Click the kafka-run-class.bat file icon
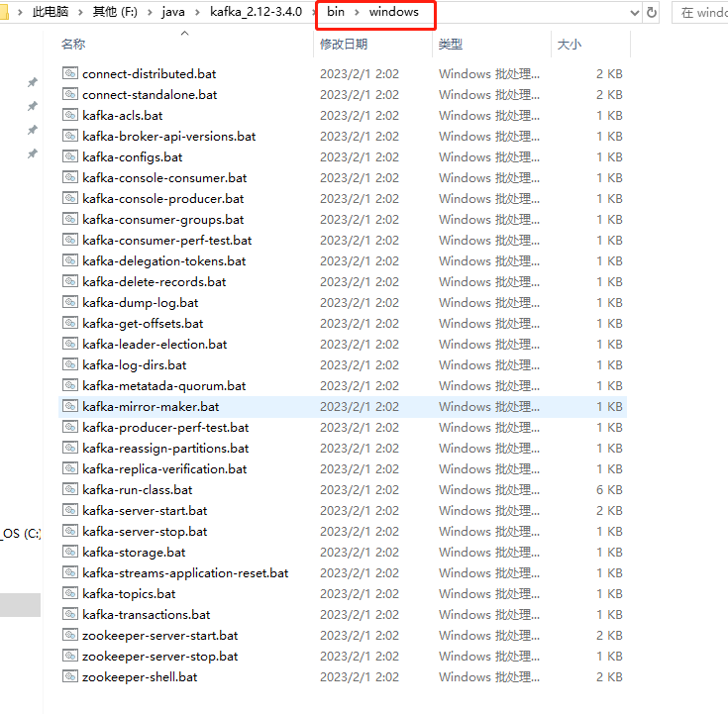This screenshot has height=714, width=728. [70, 489]
